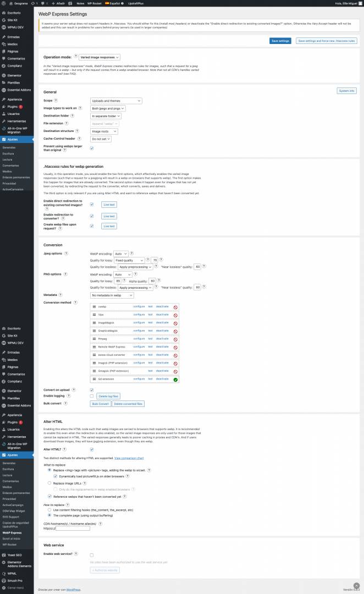Viewport: 364px width, 594px height.
Task: Select Use content filtering hooks radio option
Action: pyautogui.click(x=49, y=509)
